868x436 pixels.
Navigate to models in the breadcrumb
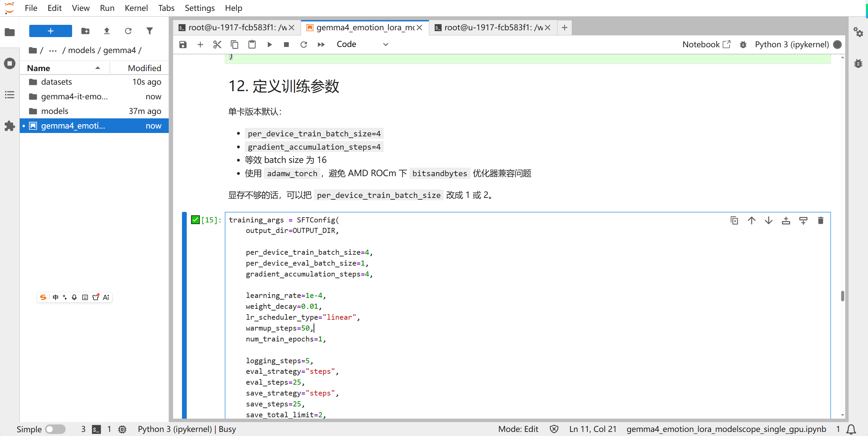click(x=82, y=50)
